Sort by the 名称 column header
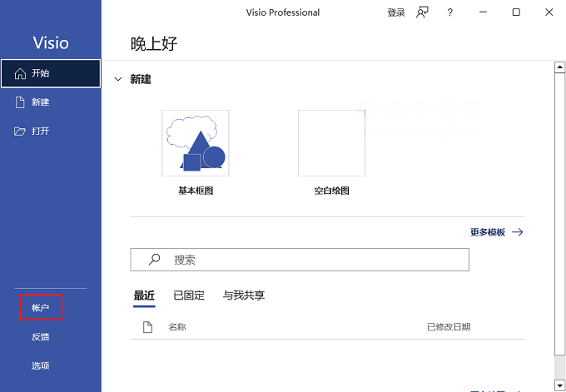The width and height of the screenshot is (566, 392). 176,327
